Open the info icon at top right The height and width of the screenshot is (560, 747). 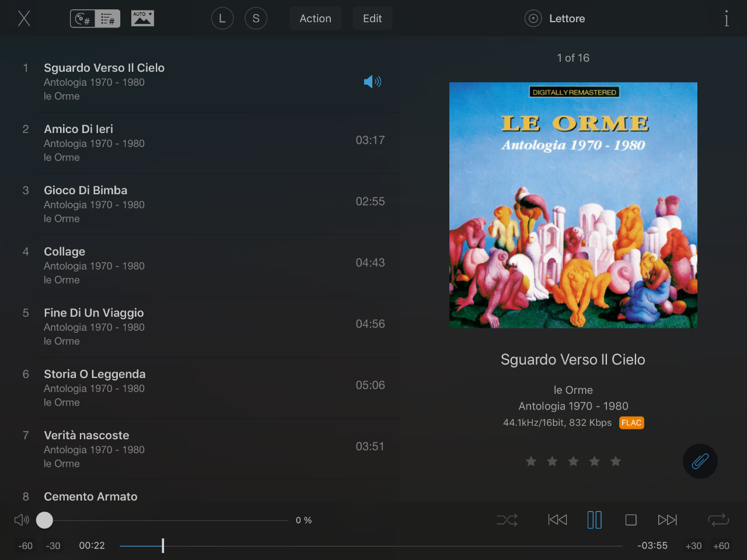tap(726, 19)
